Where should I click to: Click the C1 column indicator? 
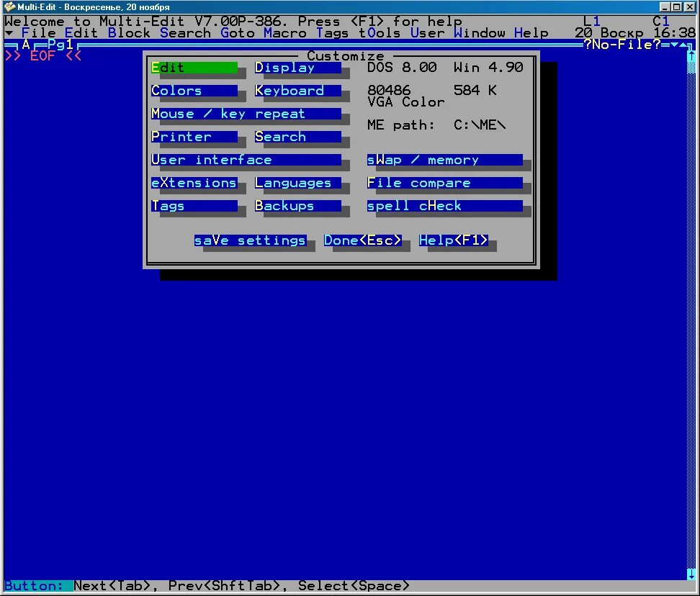point(660,21)
